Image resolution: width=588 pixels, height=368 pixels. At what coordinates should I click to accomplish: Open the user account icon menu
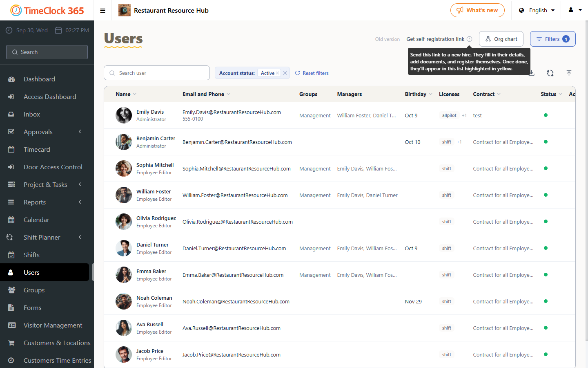[x=575, y=10]
